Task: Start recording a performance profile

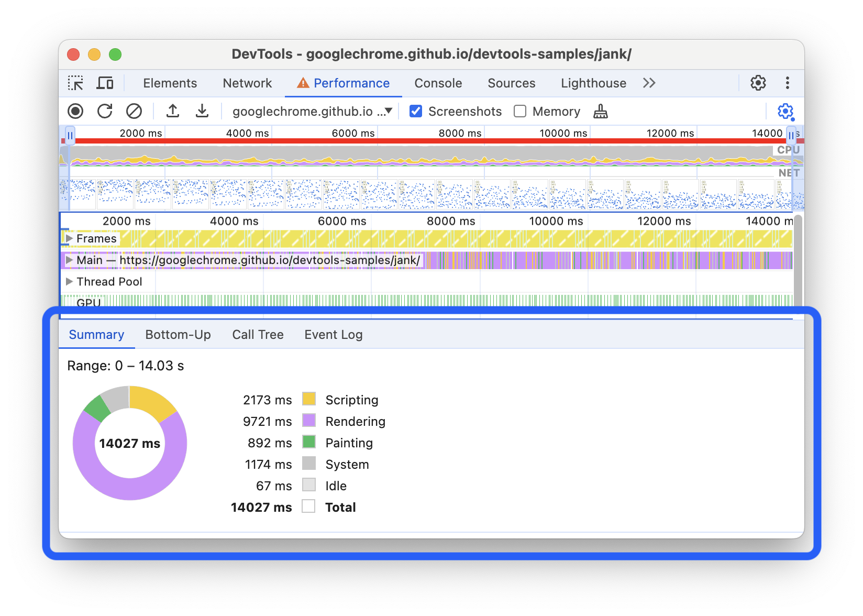Action: coord(75,111)
